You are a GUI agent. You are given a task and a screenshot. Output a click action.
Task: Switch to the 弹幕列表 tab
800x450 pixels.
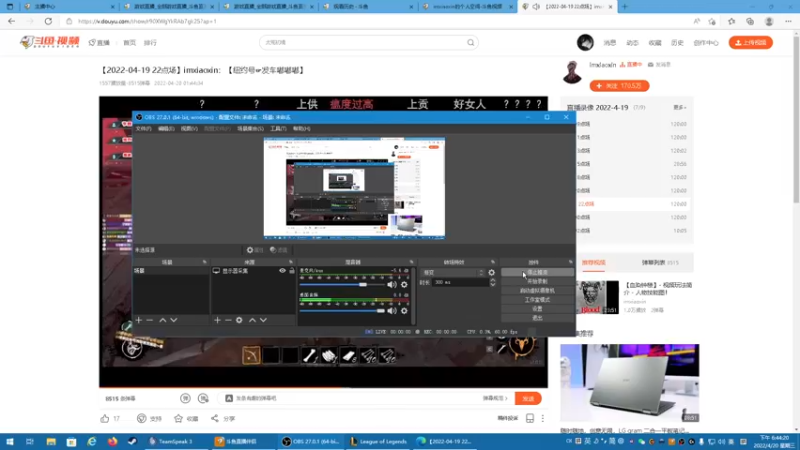click(660, 263)
